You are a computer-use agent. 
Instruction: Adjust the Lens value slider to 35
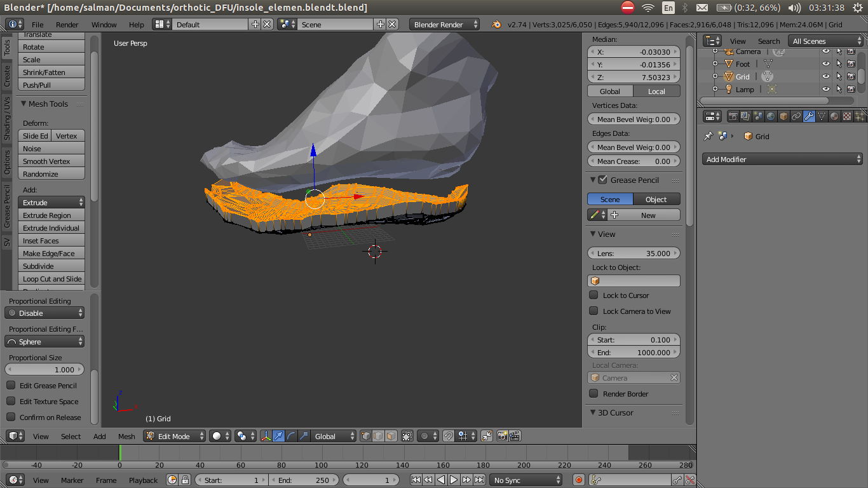[634, 253]
